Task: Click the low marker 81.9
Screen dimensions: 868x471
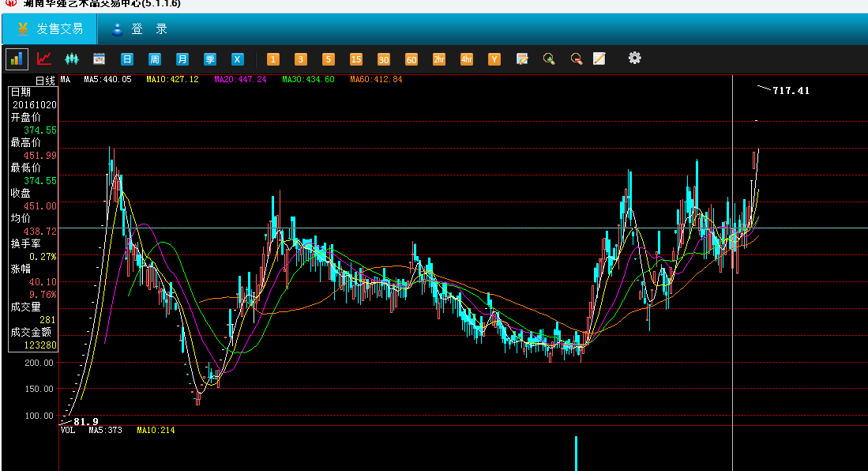Action: coord(86,422)
